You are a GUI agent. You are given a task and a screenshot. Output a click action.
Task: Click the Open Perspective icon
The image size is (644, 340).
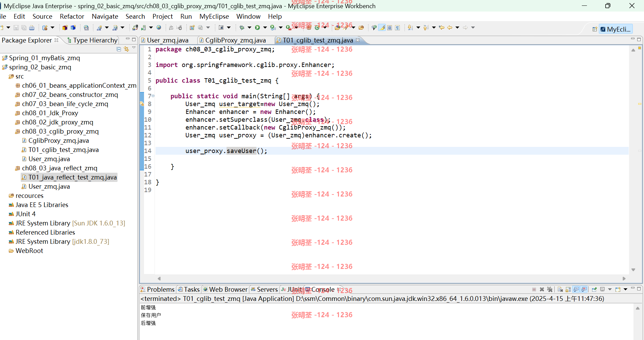coord(595,29)
